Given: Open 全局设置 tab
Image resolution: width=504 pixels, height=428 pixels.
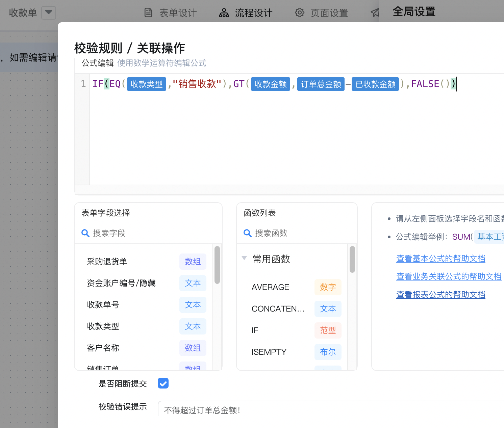Looking at the screenshot, I should point(414,12).
